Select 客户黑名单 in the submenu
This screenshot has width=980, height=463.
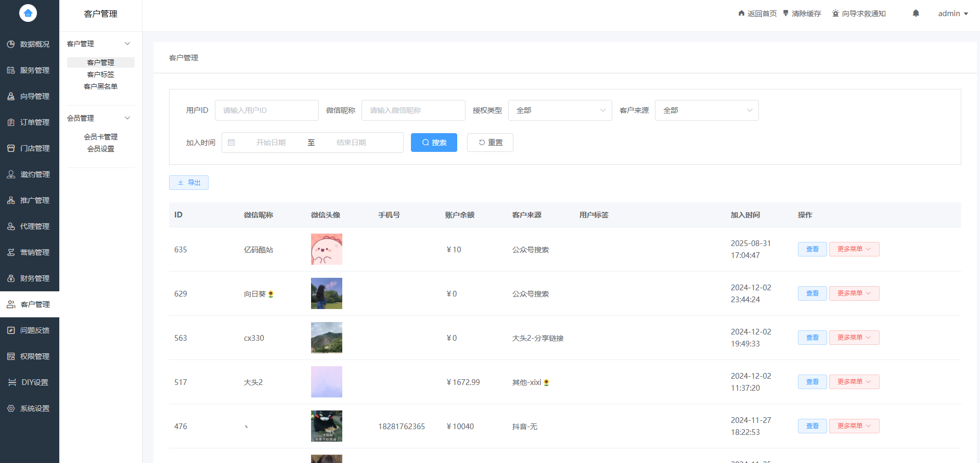[x=100, y=86]
